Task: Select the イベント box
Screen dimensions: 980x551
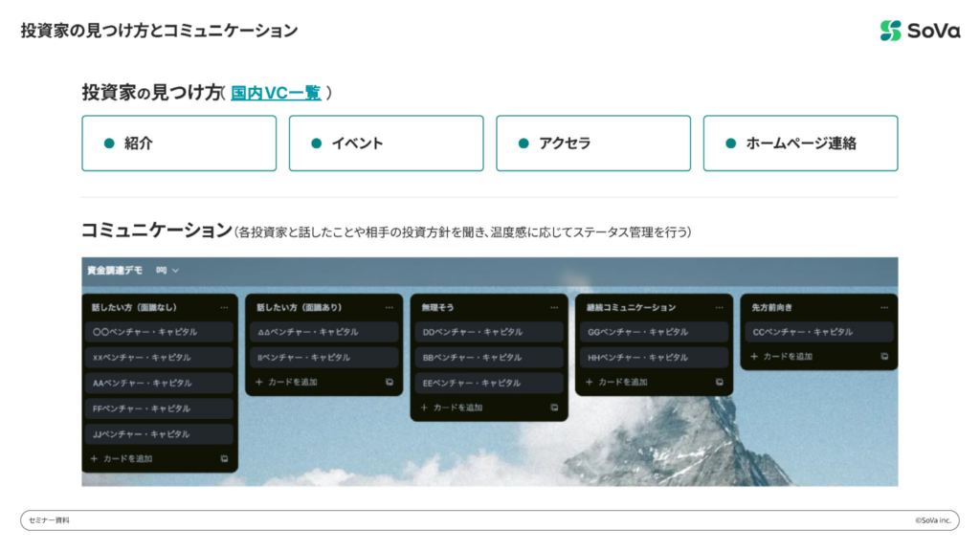Action: coord(386,143)
